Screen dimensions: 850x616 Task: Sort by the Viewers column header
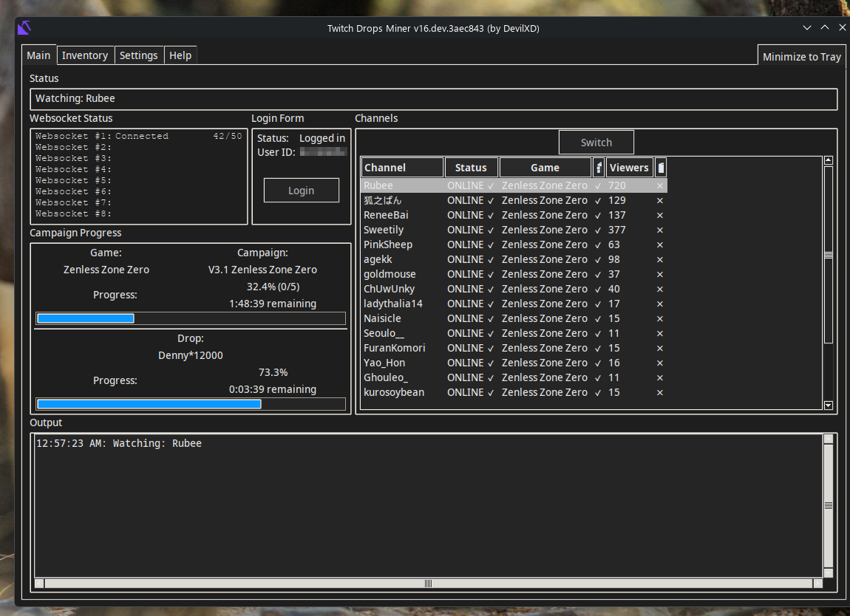coord(629,168)
